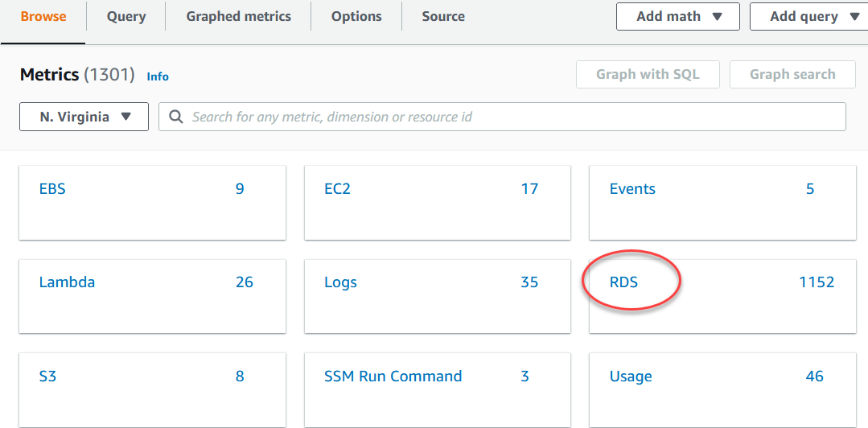Expand the Add math dropdown
Viewport: 868px width, 428px height.
click(x=677, y=16)
